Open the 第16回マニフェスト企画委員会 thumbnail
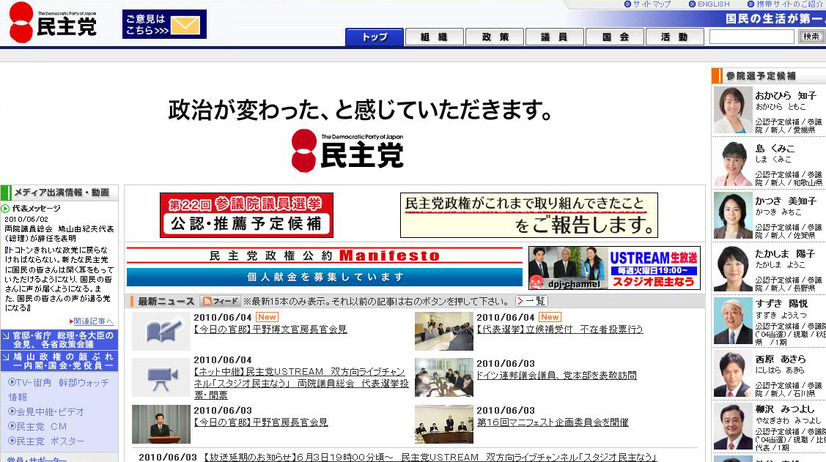 [x=444, y=424]
